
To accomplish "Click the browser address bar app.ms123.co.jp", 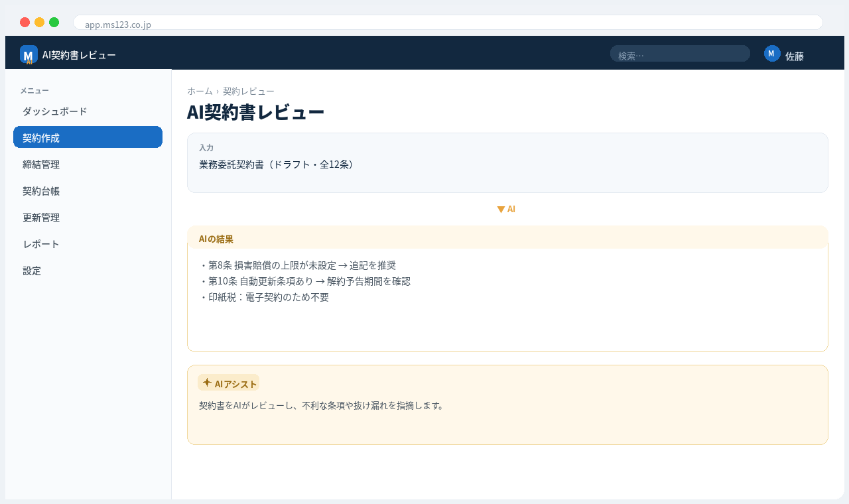I will coord(448,23).
